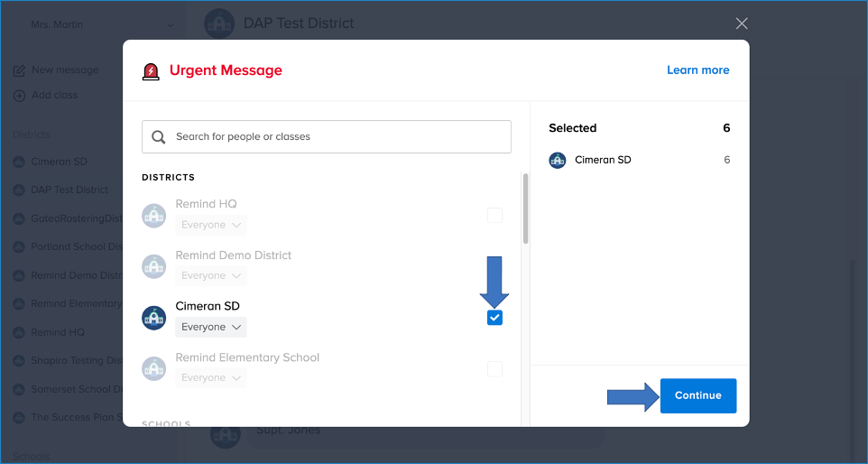Close the urgent message overlay with X
This screenshot has height=464, width=868.
742,23
